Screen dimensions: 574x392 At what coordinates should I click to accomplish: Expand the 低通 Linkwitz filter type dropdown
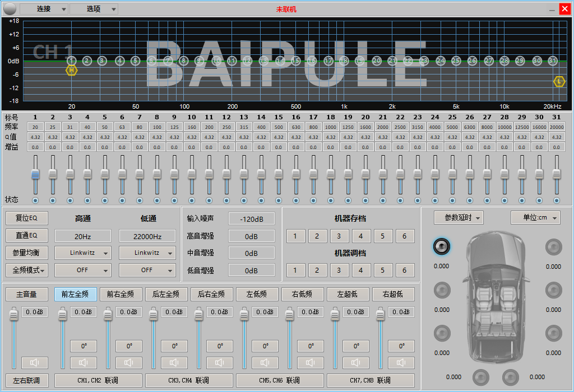tap(147, 253)
